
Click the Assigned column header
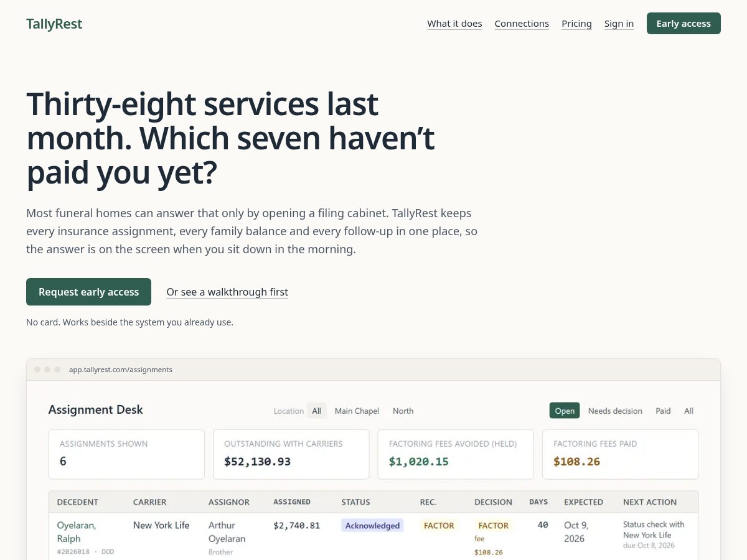point(292,502)
